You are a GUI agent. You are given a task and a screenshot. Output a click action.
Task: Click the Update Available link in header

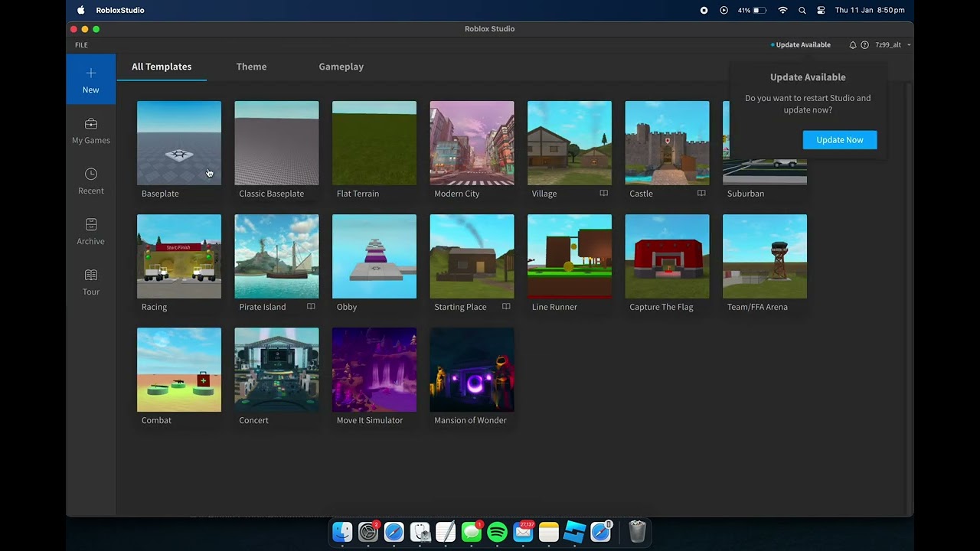802,45
